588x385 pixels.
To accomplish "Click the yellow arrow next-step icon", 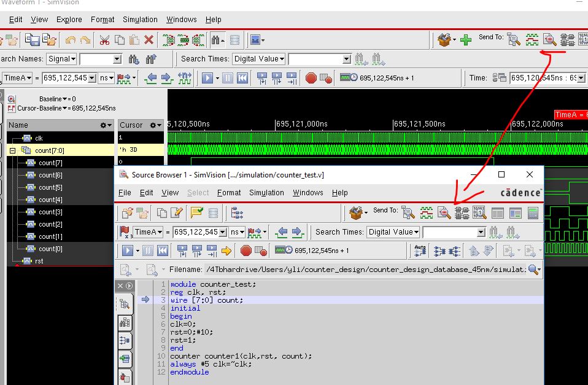I will pyautogui.click(x=226, y=251).
